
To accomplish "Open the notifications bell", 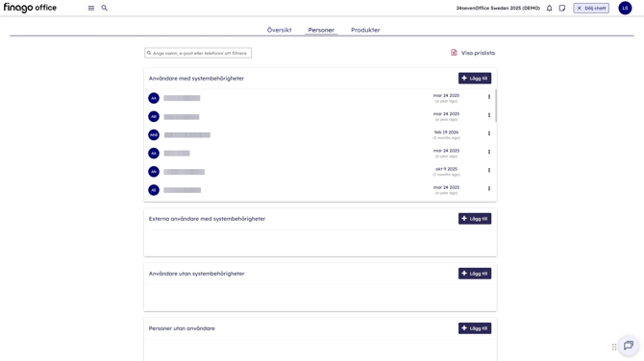I will tap(549, 8).
